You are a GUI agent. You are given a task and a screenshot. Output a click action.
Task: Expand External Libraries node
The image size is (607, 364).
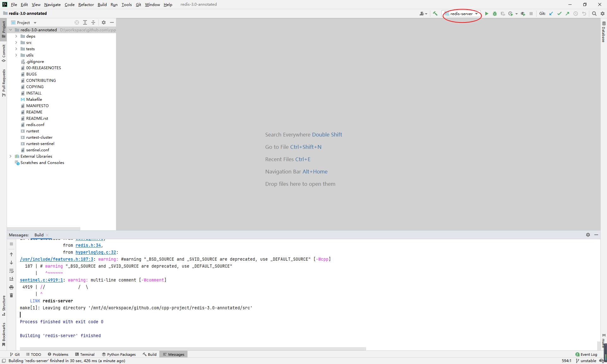tap(10, 156)
